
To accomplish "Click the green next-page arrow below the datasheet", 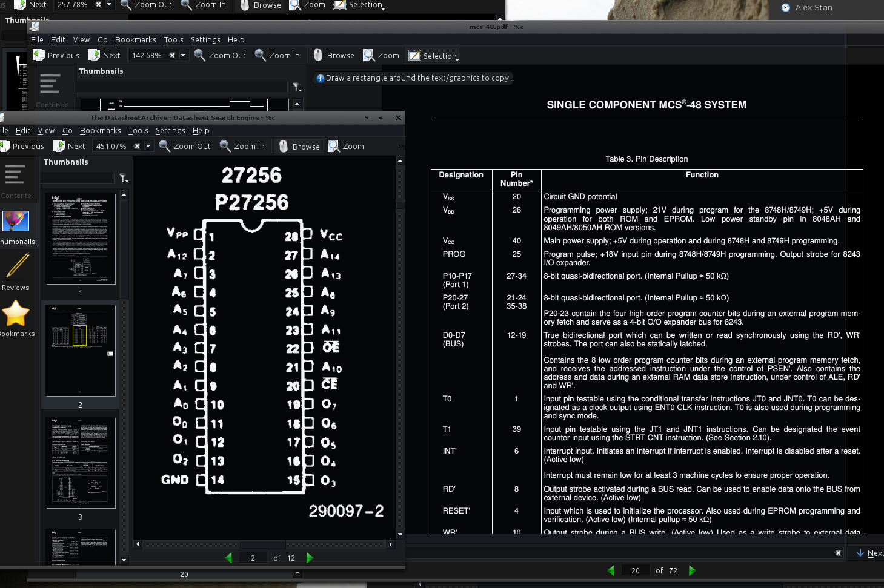I will pos(310,558).
